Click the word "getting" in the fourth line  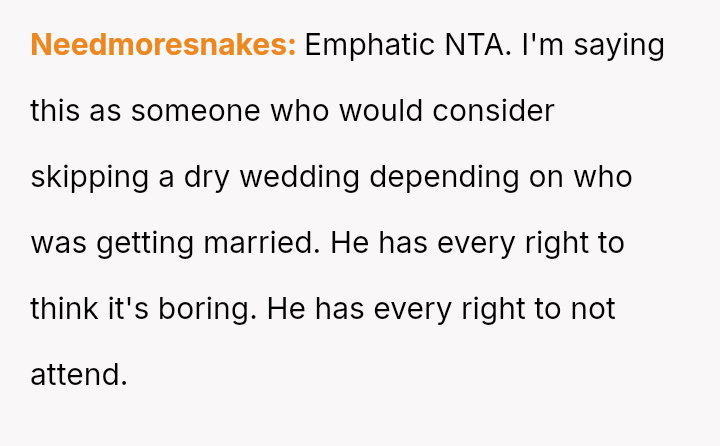point(145,243)
